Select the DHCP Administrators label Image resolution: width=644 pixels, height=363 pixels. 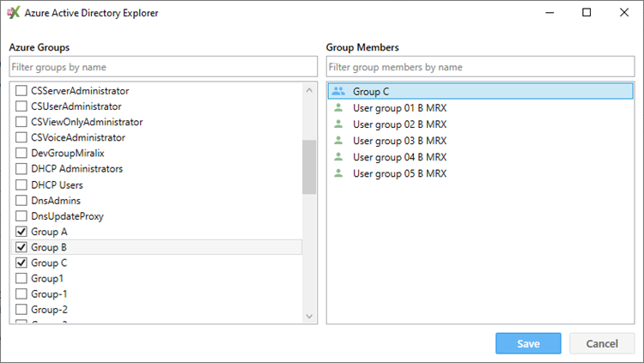pos(76,169)
